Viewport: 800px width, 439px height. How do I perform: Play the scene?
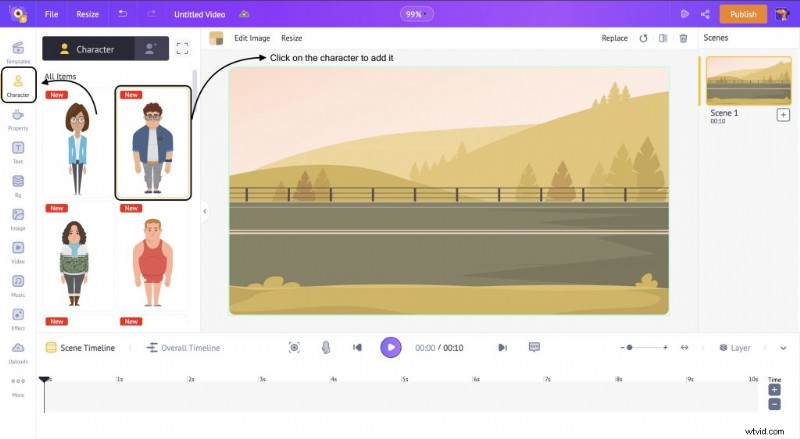tap(391, 348)
